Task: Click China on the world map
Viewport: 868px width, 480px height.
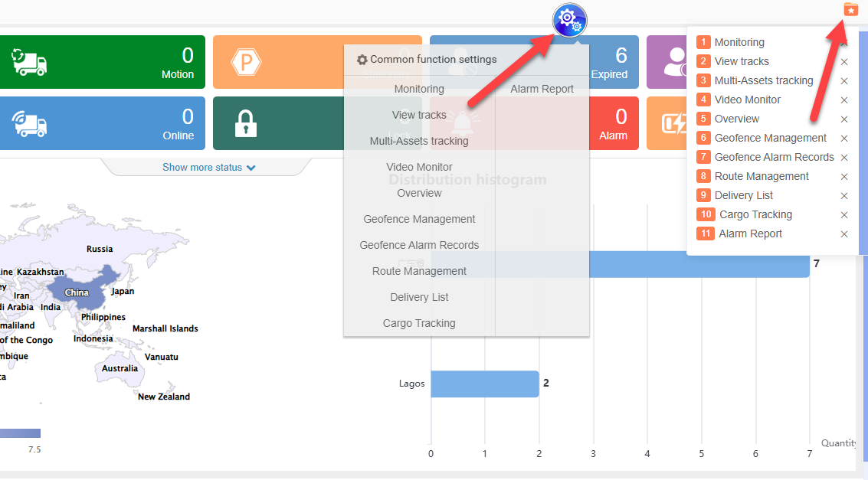Action: pos(77,292)
